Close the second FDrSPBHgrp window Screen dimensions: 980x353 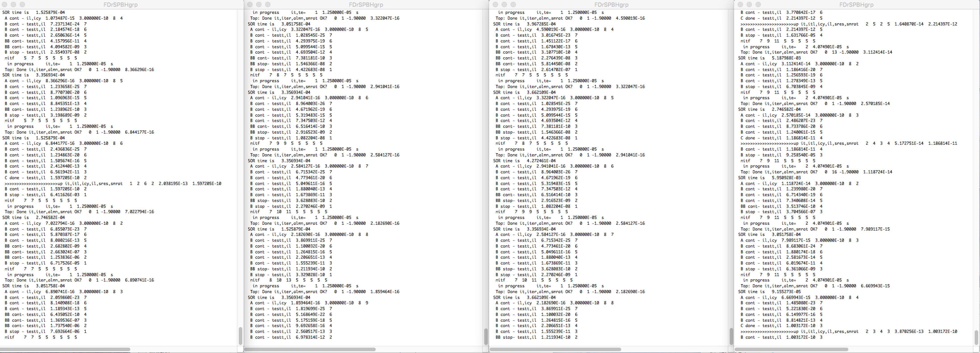tap(250, 4)
